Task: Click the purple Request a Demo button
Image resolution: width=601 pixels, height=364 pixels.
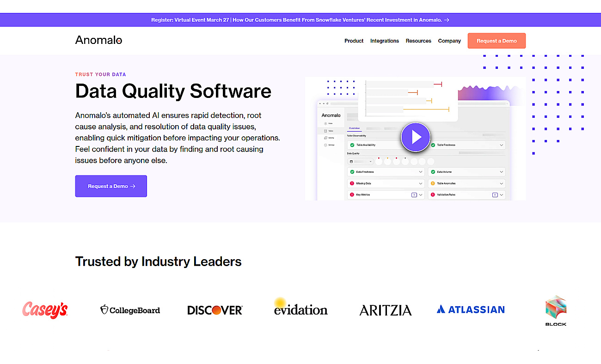Action: tap(111, 186)
